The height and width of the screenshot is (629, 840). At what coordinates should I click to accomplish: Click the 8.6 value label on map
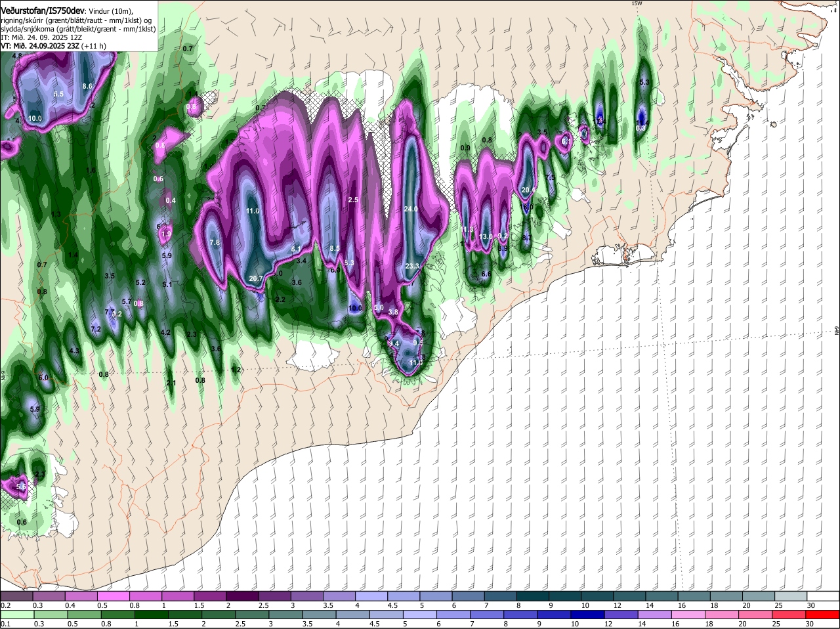click(x=87, y=86)
